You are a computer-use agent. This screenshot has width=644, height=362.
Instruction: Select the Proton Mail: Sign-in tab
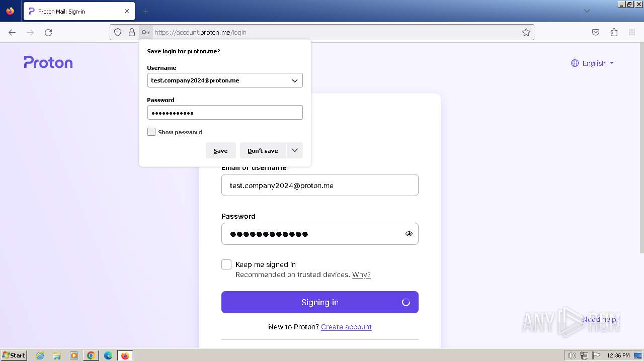(79, 11)
